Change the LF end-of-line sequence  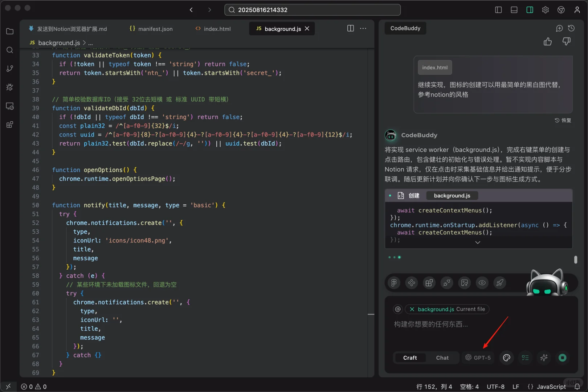point(515,387)
